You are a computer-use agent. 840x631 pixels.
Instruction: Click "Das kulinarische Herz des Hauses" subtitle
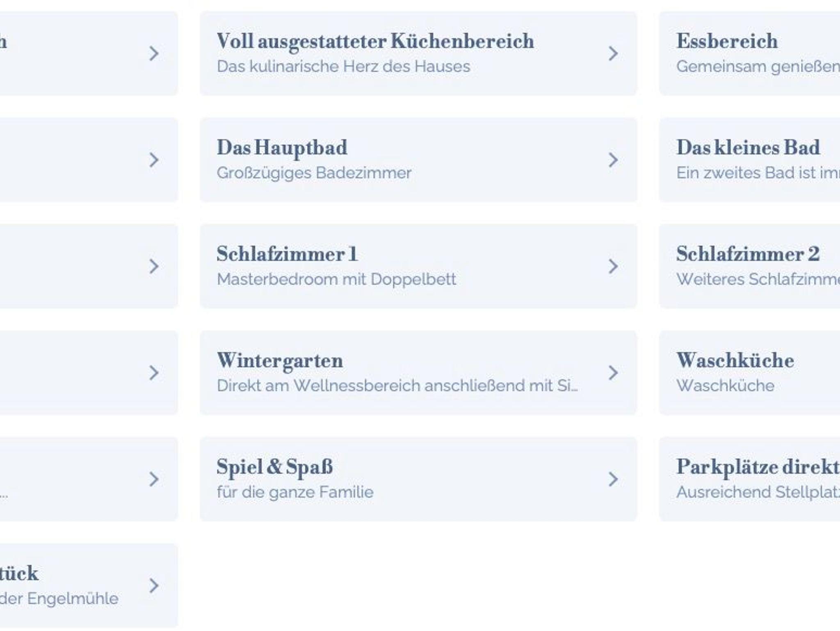(x=343, y=66)
